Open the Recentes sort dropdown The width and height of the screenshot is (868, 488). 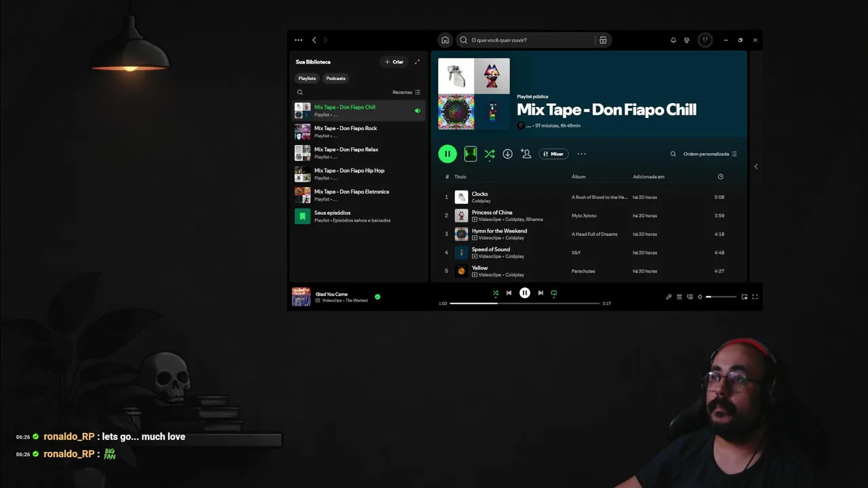[406, 92]
